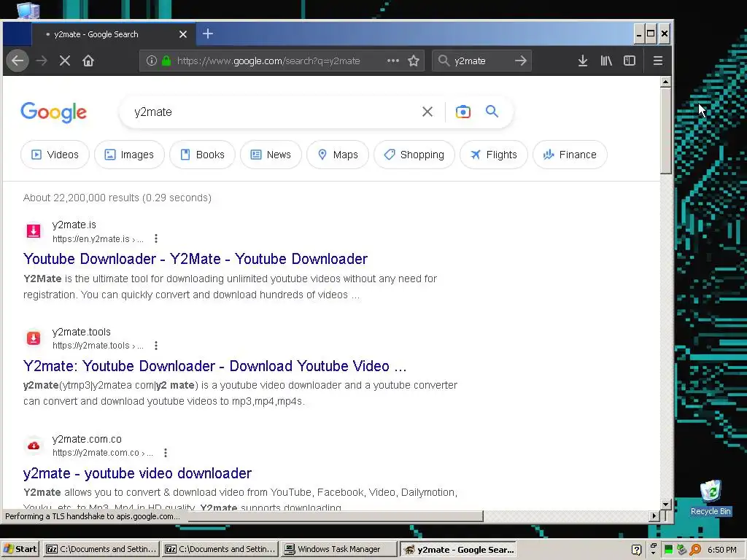Filter results by Books

coord(203,155)
